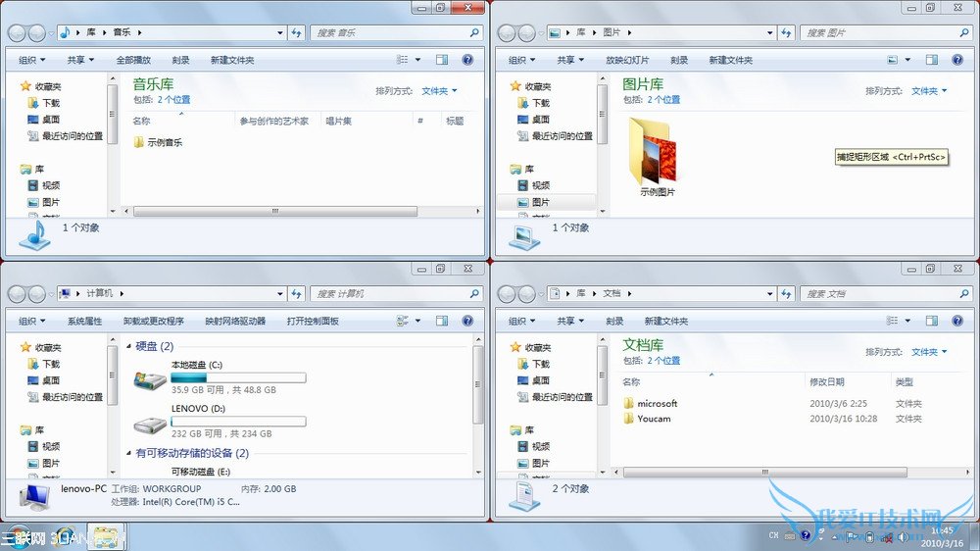980x551 pixels.
Task: Click 新建文件夹 in the Music library toolbar
Action: [x=232, y=60]
